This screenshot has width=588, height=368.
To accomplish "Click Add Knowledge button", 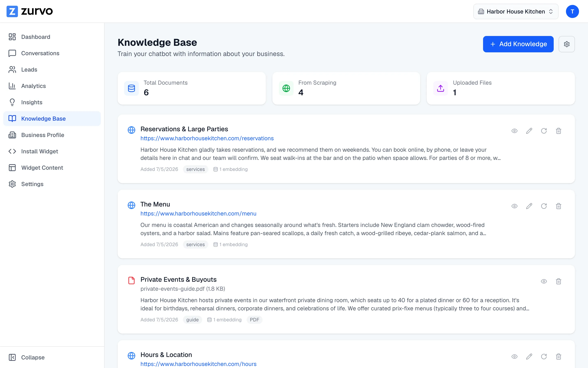I will pos(518,44).
